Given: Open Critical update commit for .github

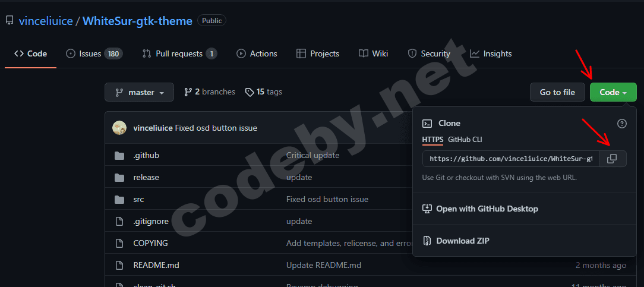Looking at the screenshot, I should [312, 156].
